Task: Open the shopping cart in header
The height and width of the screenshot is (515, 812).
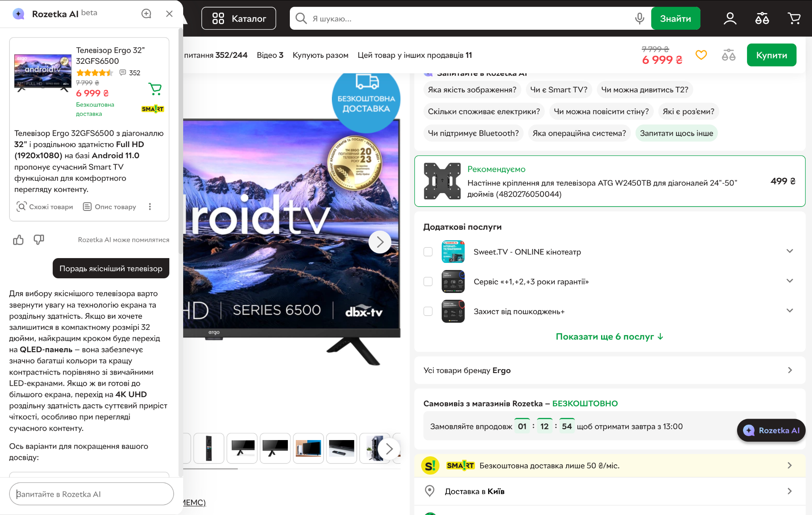Action: coord(794,18)
